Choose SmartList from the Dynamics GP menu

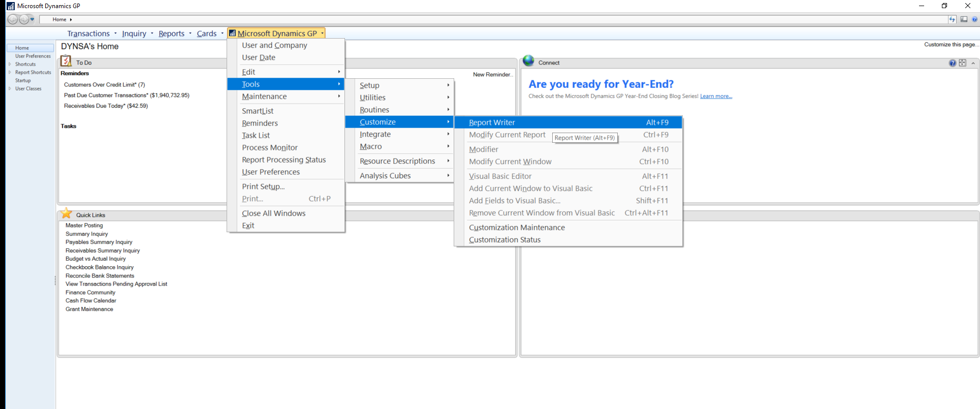pos(258,111)
